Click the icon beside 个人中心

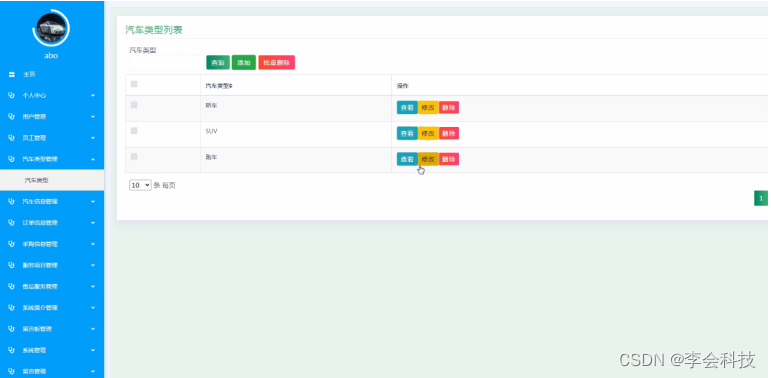pos(12,95)
